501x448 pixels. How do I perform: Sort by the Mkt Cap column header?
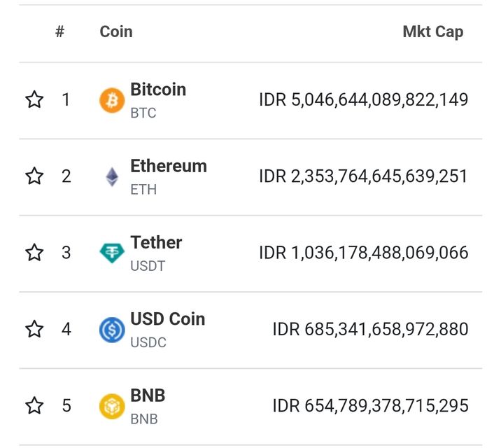pyautogui.click(x=432, y=31)
